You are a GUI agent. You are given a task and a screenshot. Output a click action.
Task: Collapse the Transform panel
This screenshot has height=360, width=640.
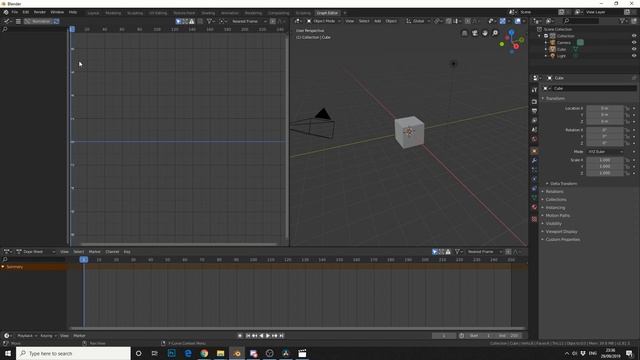(x=554, y=98)
